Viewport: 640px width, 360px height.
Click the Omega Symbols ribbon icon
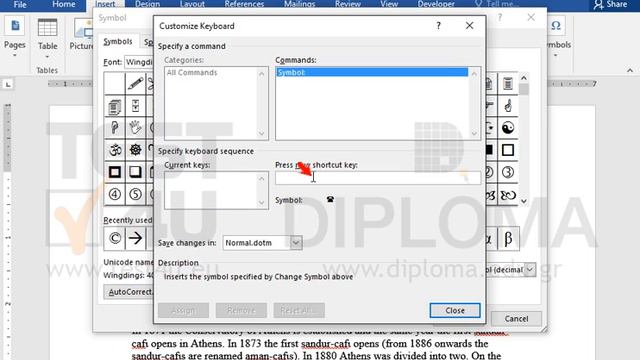coord(556,26)
